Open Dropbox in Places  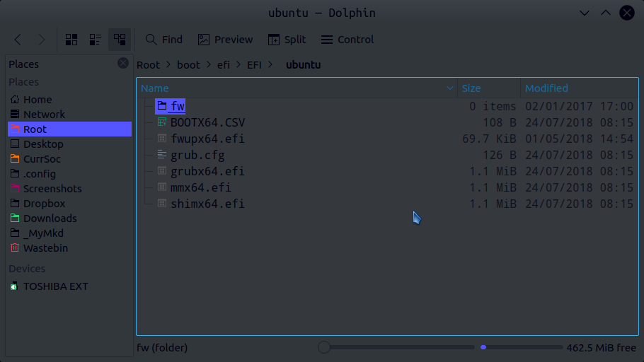pyautogui.click(x=69, y=204)
